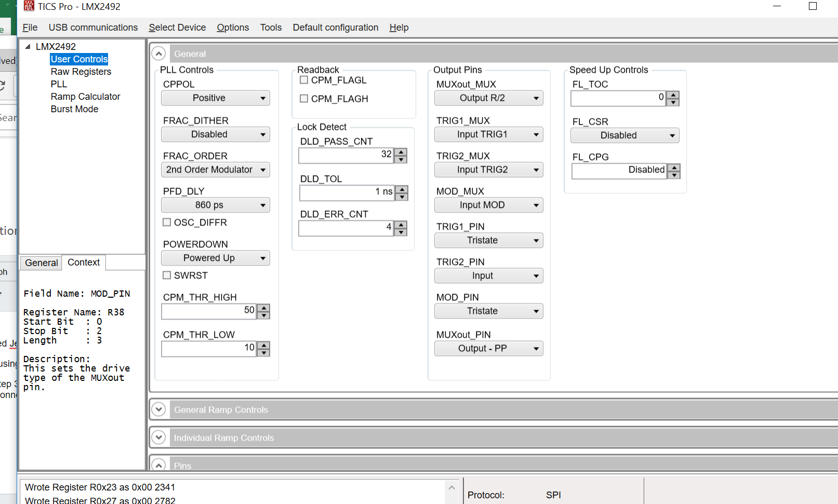Toggle the CPM_FLAGH checkbox

pos(304,99)
